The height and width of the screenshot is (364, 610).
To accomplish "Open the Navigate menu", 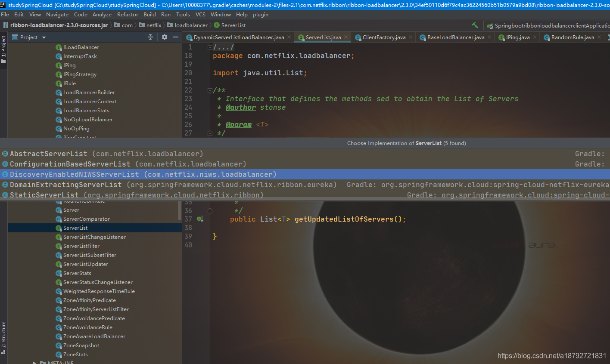I will point(57,15).
